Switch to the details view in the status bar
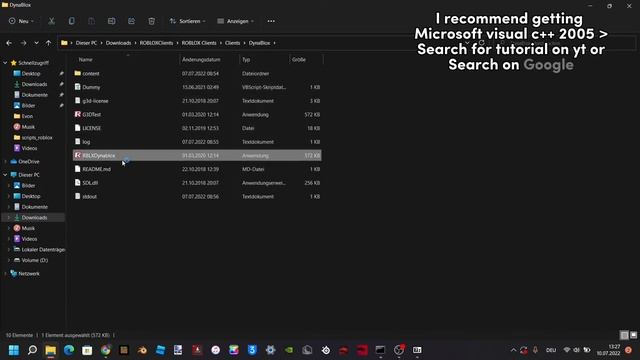 point(624,335)
